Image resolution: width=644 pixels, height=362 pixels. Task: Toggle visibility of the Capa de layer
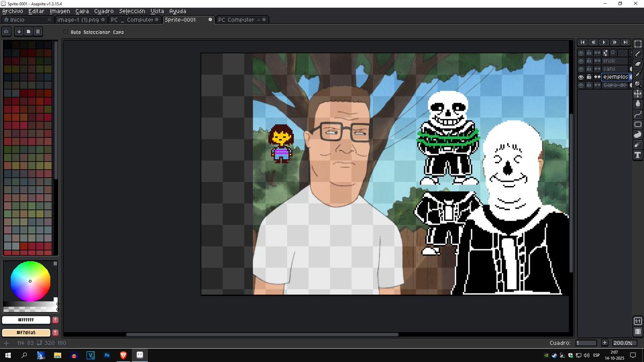pyautogui.click(x=581, y=85)
